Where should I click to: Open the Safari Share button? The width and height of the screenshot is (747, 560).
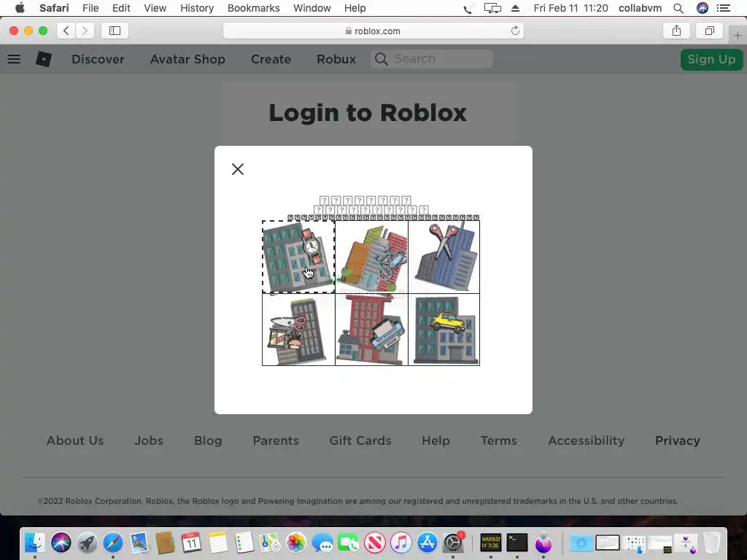point(676,31)
